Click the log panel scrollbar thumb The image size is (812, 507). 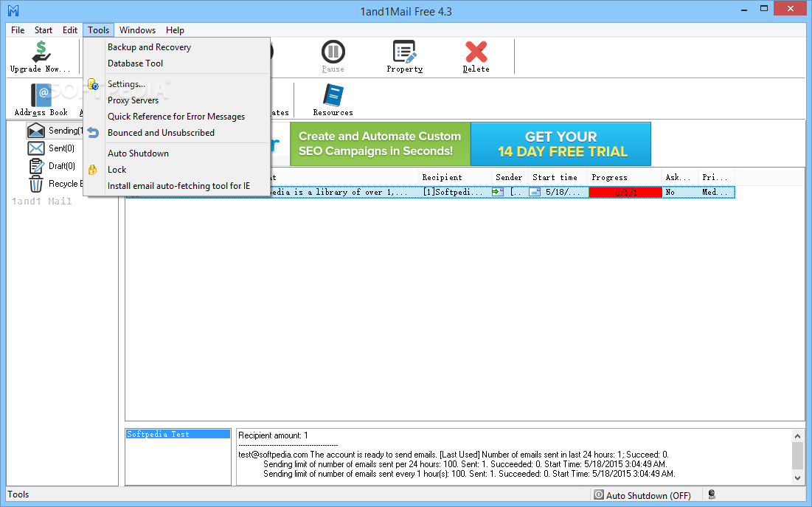(797, 455)
